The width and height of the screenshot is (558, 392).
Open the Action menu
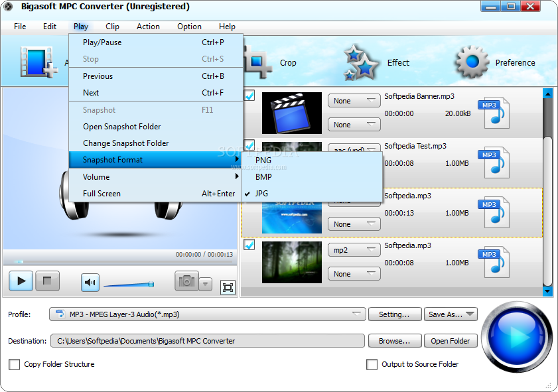(148, 27)
